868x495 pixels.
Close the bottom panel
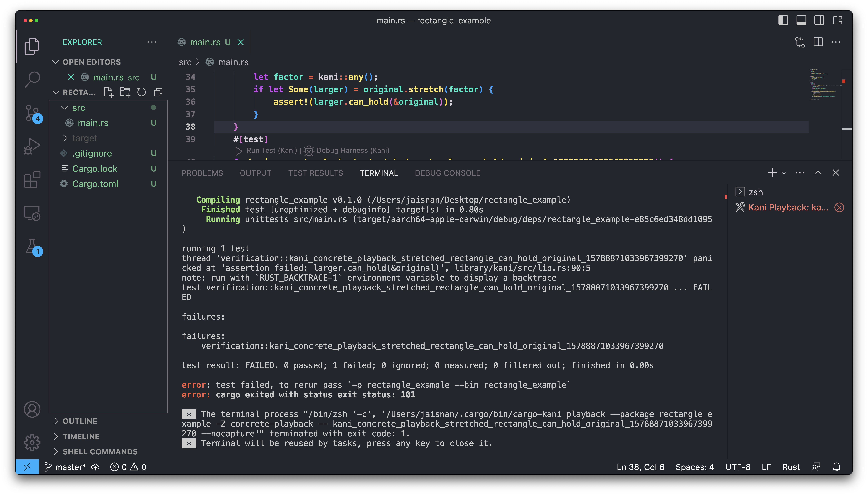(x=836, y=173)
